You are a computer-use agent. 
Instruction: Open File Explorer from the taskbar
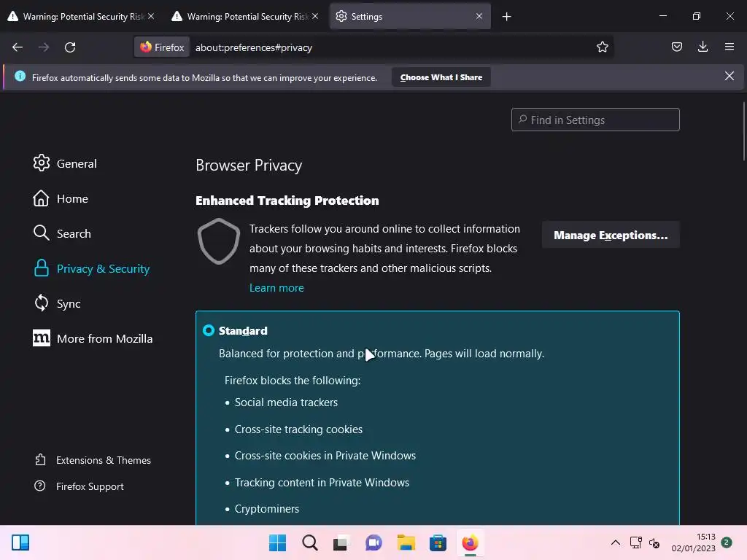406,542
